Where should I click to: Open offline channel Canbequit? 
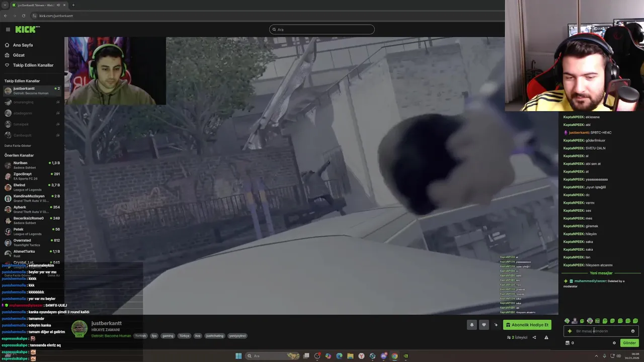pyautogui.click(x=32, y=135)
